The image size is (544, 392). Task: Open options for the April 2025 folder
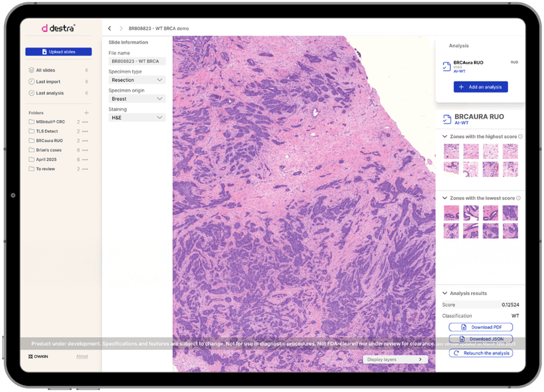tap(85, 159)
